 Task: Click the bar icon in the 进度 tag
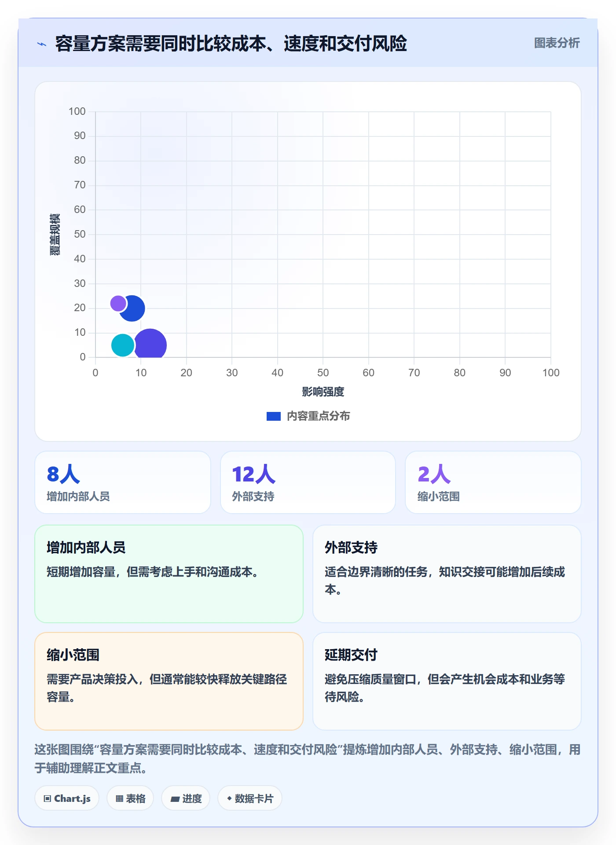click(x=175, y=799)
